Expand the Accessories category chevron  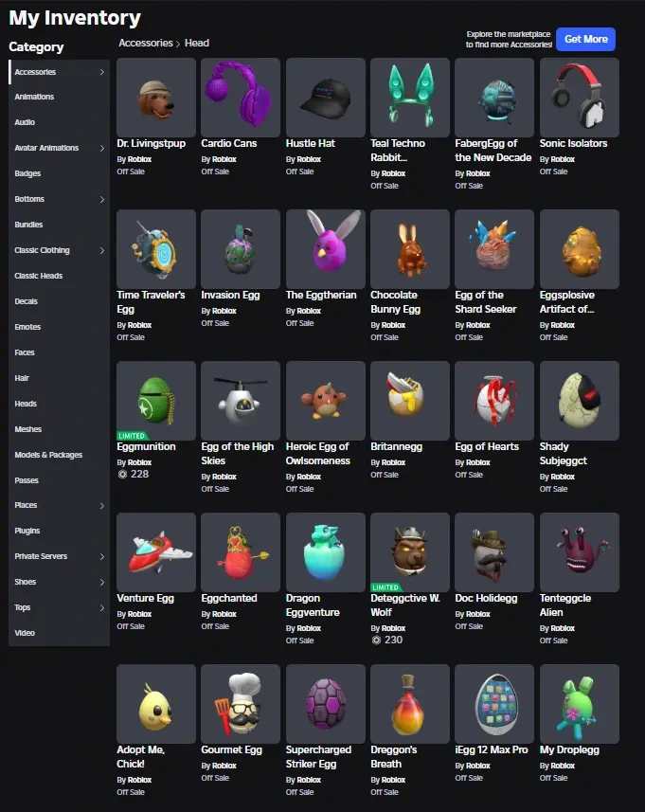(x=102, y=72)
